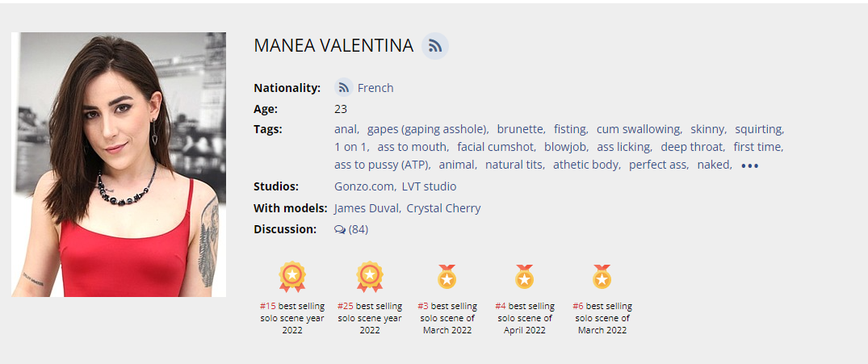Select the skinny tag
Image resolution: width=868 pixels, height=364 pixels.
pos(708,129)
